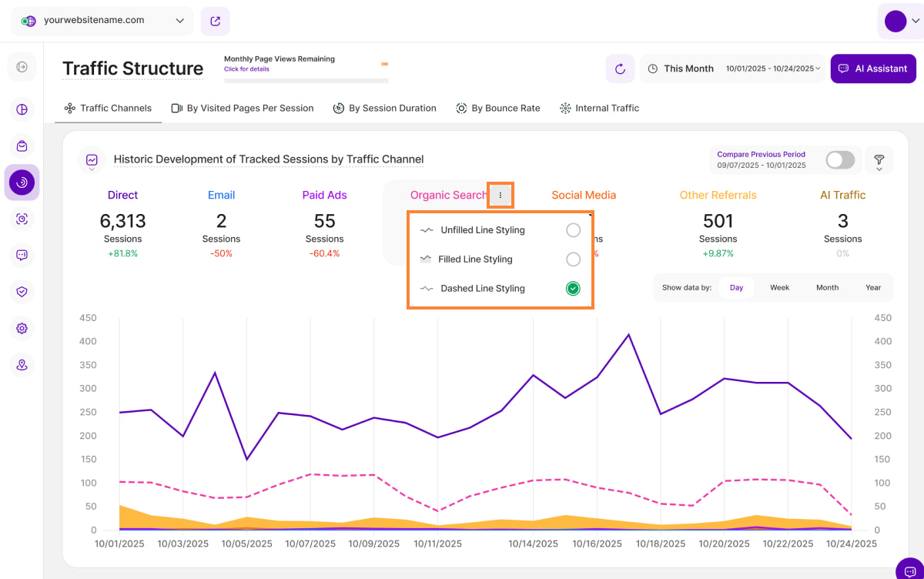
Task: Open the shield icon in sidebar
Action: [x=22, y=292]
